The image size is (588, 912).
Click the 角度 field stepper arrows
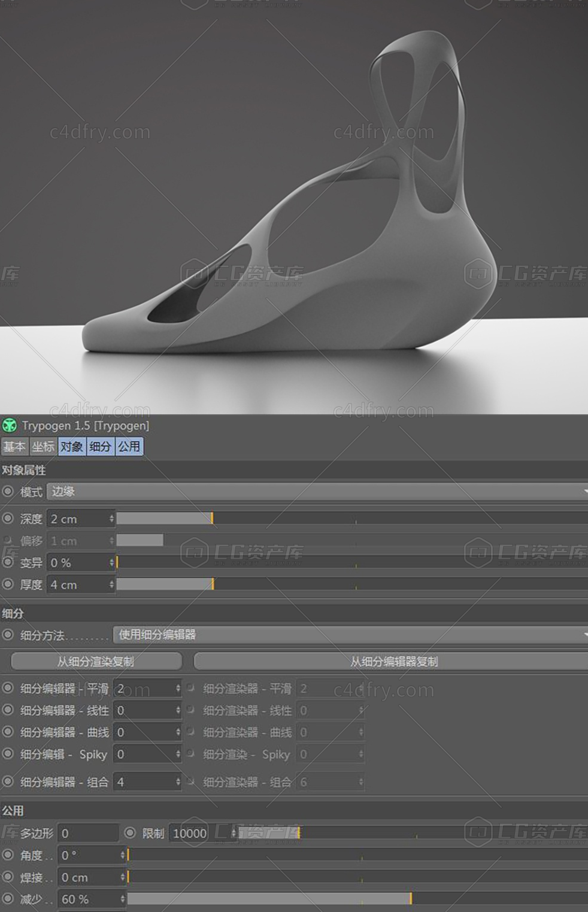(123, 855)
